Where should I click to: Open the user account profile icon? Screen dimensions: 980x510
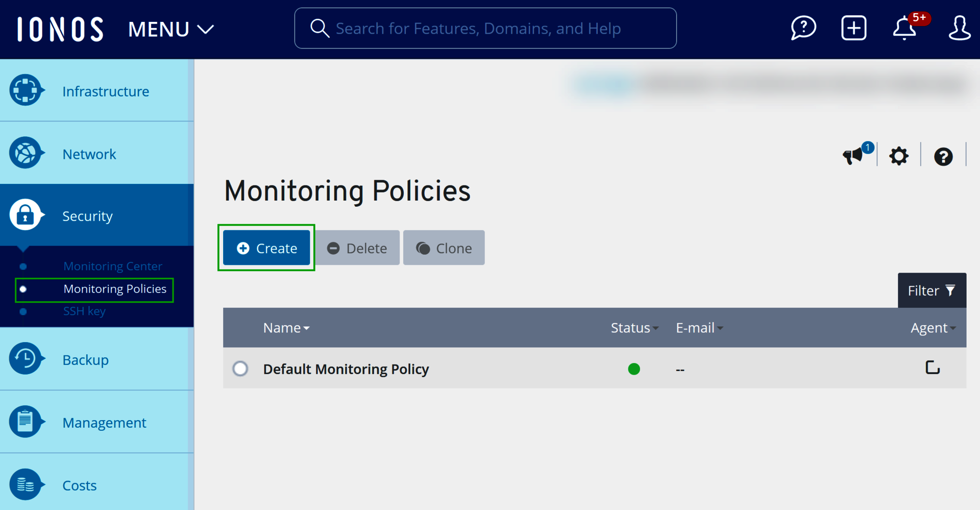959,28
